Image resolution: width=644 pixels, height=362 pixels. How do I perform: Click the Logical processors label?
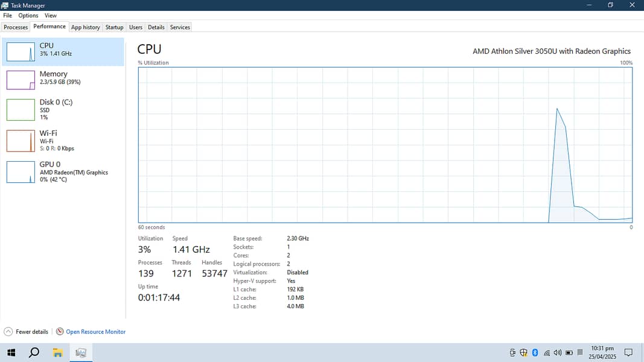[x=257, y=264]
